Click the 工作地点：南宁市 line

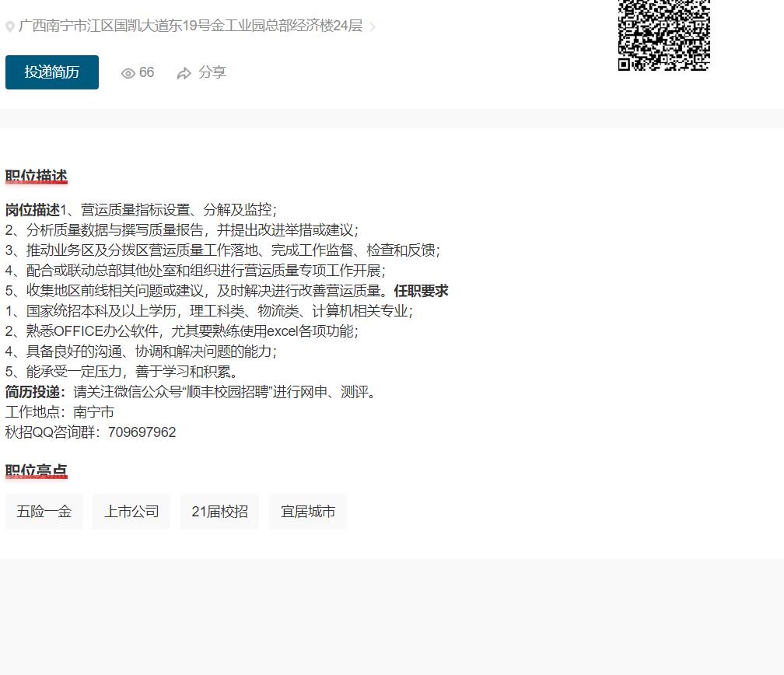pyautogui.click(x=60, y=412)
